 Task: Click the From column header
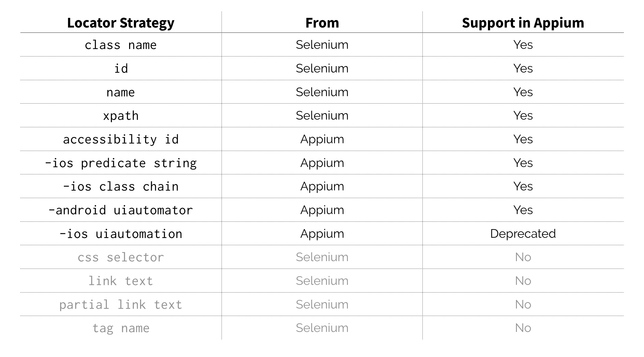click(322, 23)
